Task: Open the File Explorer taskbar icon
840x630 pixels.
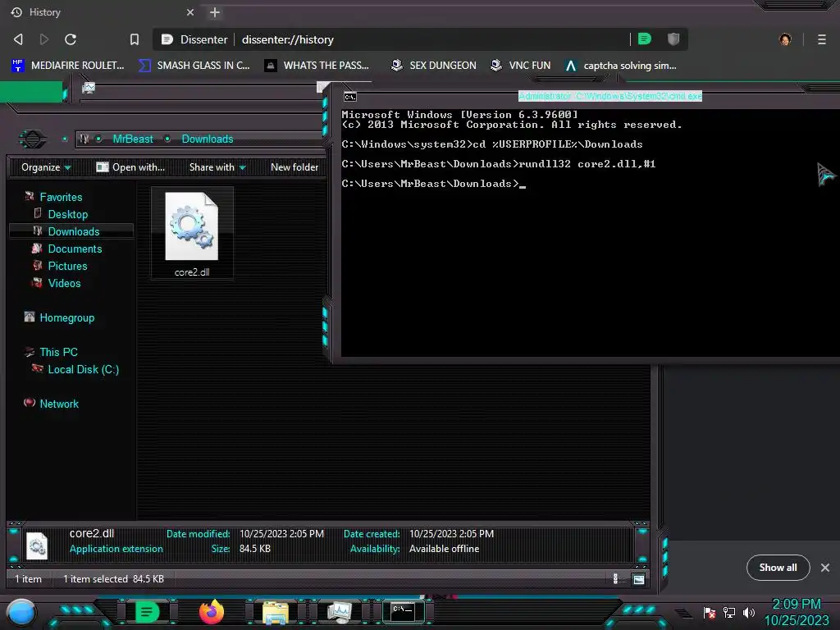Action: pos(276,612)
